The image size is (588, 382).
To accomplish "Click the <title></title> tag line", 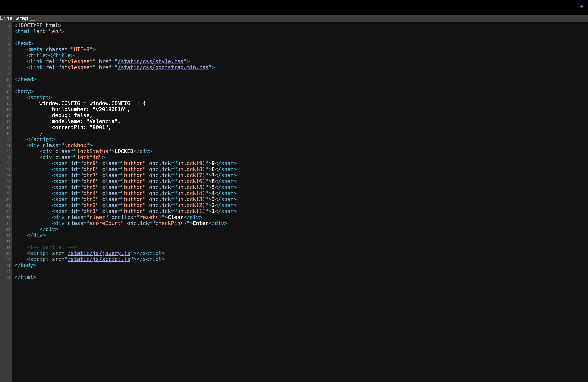I will [50, 55].
